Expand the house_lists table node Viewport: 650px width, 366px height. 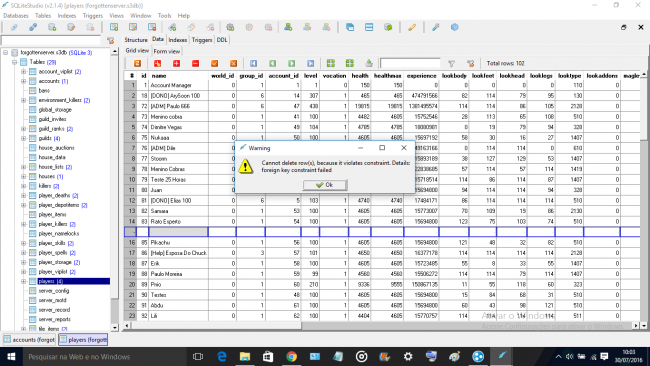[24, 167]
